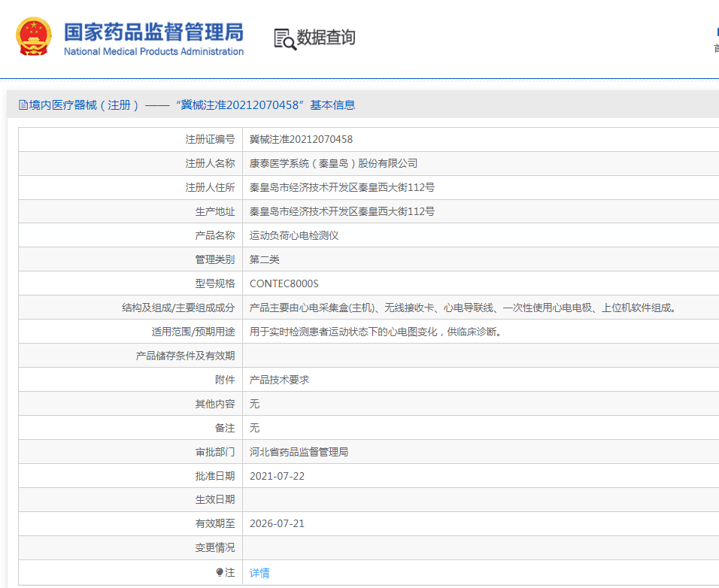Click the 国家药品监督管理局 title text

coord(153,32)
